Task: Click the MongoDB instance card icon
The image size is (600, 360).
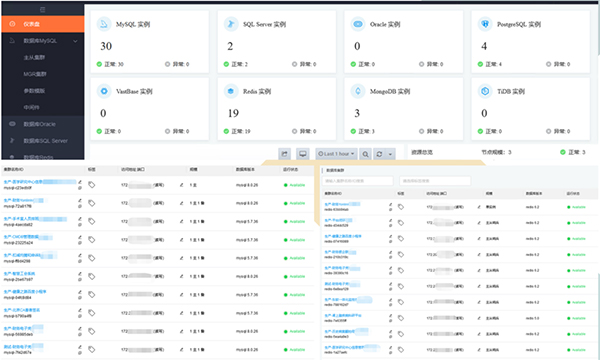Action: [358, 91]
